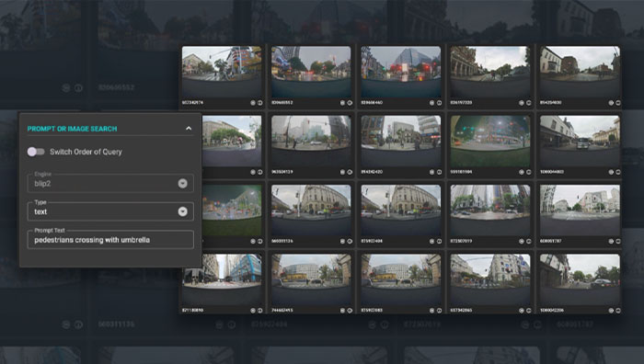Click info icon on the 820660552 result card
Viewport: 644px width, 364px height.
tap(350, 103)
